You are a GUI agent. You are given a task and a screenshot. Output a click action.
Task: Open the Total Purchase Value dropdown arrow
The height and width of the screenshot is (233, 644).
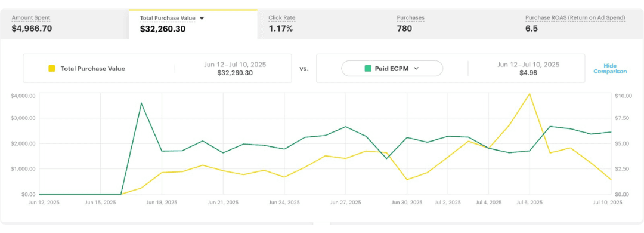pos(202,18)
